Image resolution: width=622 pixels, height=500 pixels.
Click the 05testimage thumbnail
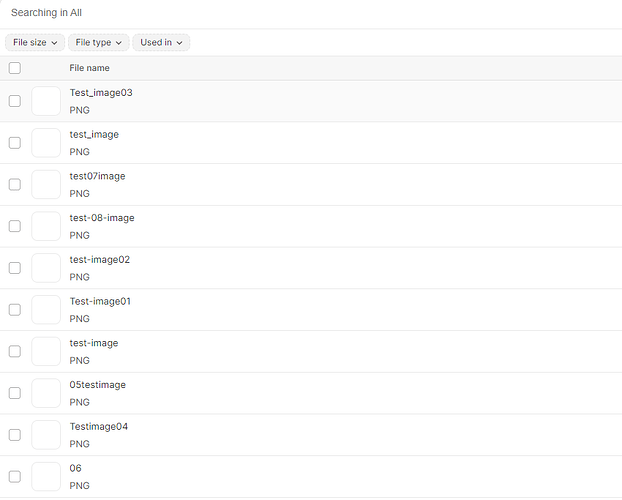click(46, 393)
